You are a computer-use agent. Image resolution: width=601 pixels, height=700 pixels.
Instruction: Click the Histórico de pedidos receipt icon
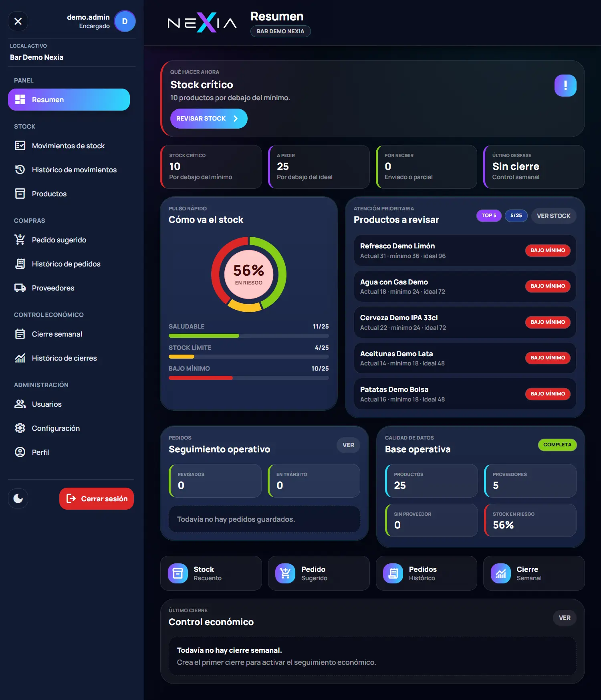point(20,264)
